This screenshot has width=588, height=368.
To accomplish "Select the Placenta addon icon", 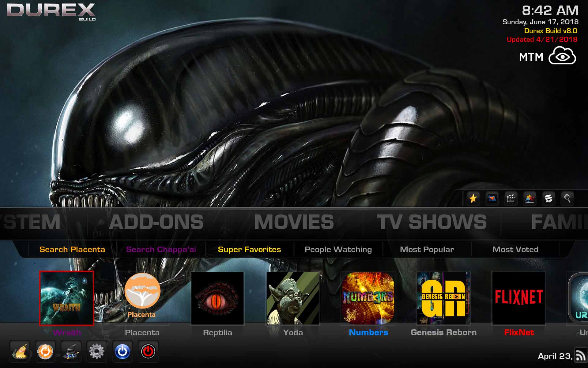I will [142, 297].
